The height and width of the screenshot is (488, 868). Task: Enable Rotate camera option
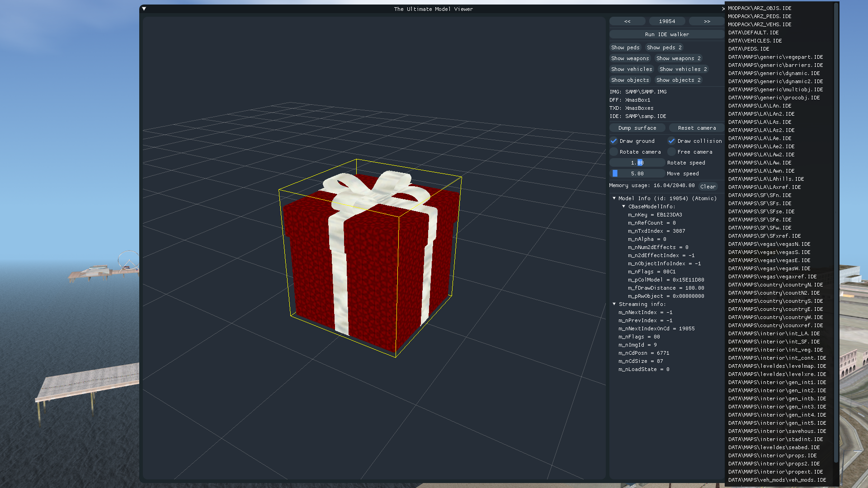tap(614, 152)
